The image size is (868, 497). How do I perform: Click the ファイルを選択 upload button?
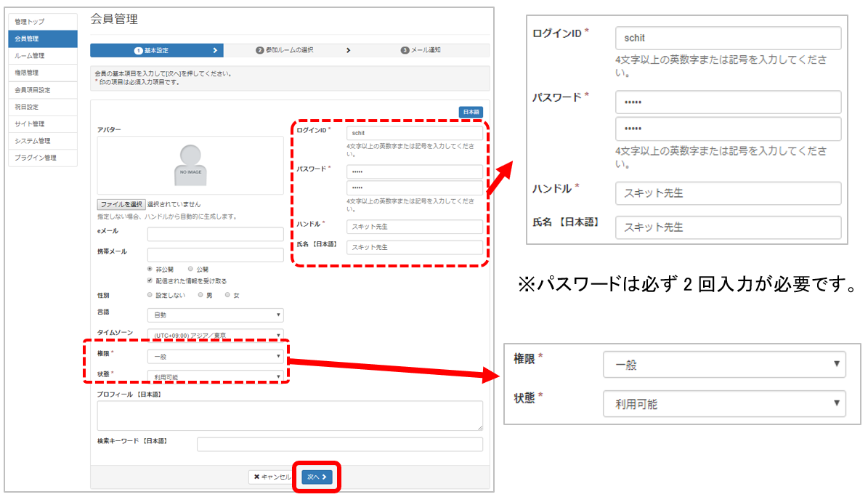pos(121,205)
